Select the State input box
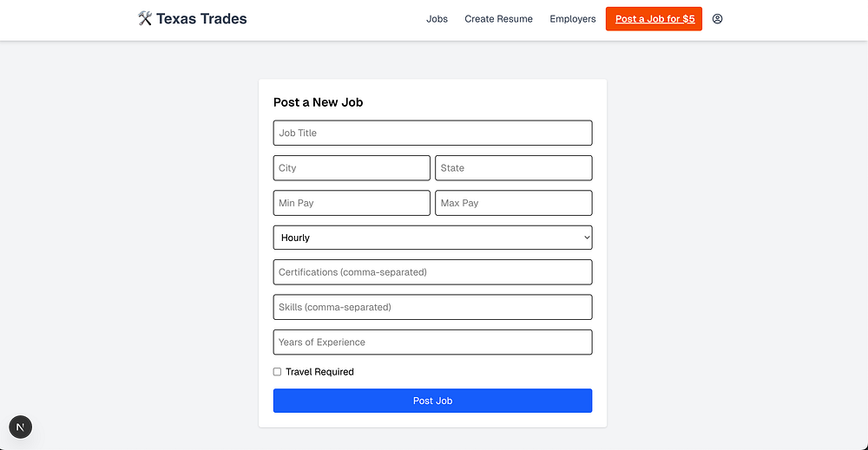868x450 pixels. [513, 168]
